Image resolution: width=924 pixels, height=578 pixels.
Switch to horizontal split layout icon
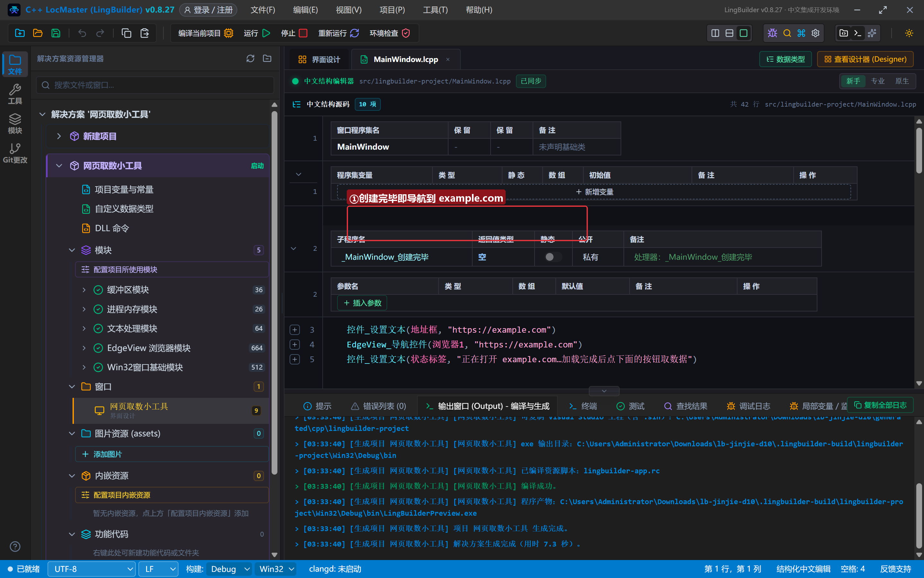click(x=729, y=33)
